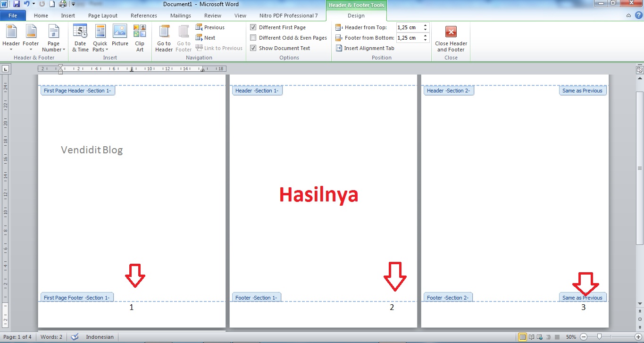Screen dimensions: 644x343
Task: Toggle Show Document Text off
Action: tap(253, 48)
